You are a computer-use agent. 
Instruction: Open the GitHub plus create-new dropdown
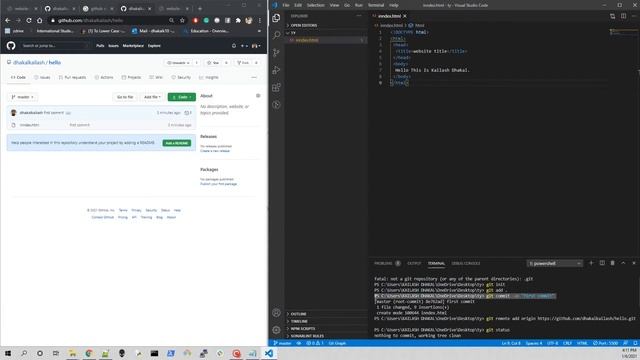pos(244,46)
